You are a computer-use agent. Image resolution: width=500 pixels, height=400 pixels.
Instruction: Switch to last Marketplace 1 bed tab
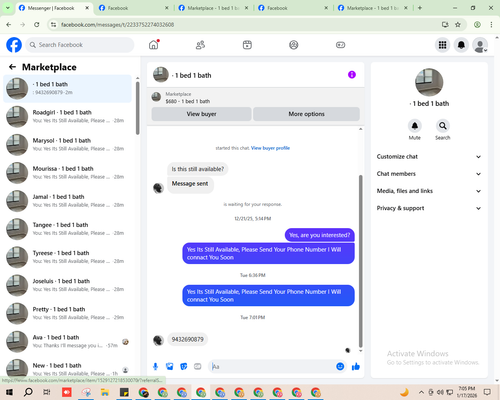pos(373,8)
